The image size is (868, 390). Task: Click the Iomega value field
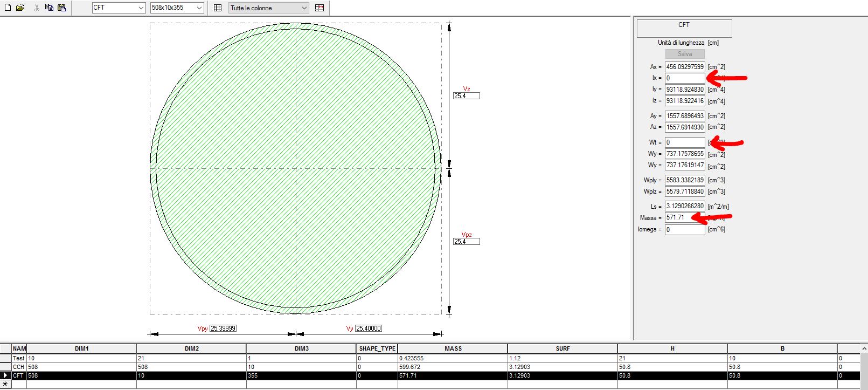(x=685, y=229)
